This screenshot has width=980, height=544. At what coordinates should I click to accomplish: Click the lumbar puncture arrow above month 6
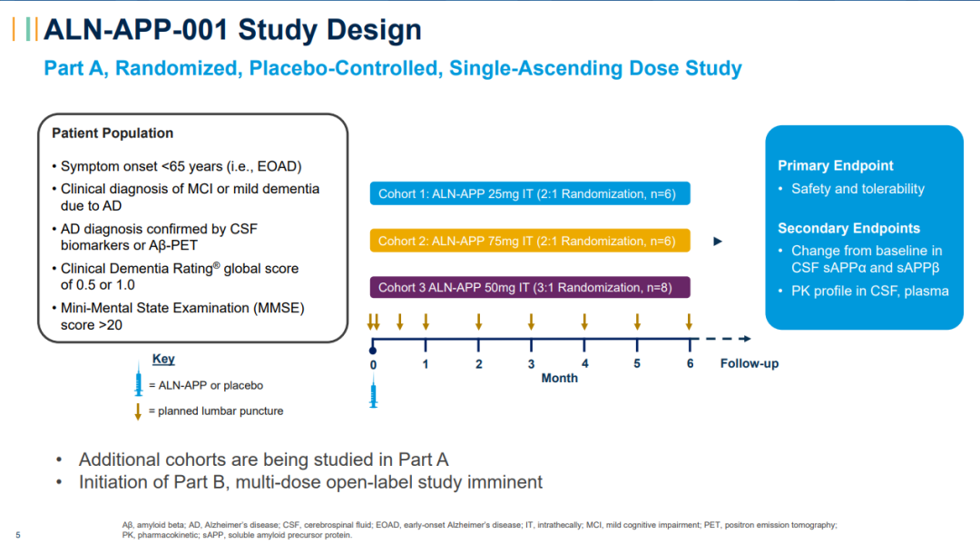[690, 321]
